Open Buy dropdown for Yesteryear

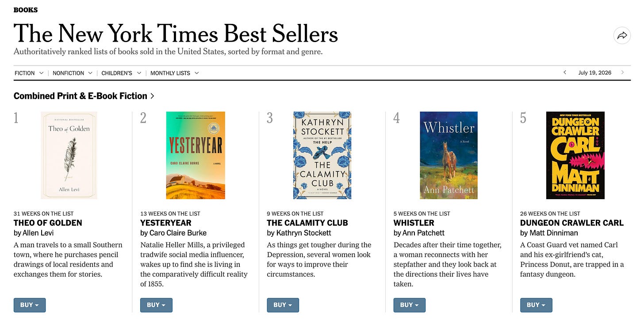156,305
